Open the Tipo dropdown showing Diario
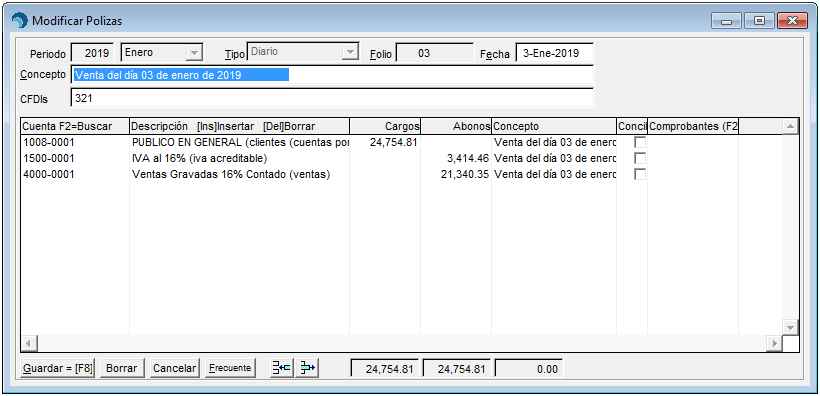Screen dimensions: 820x396 (x=350, y=52)
